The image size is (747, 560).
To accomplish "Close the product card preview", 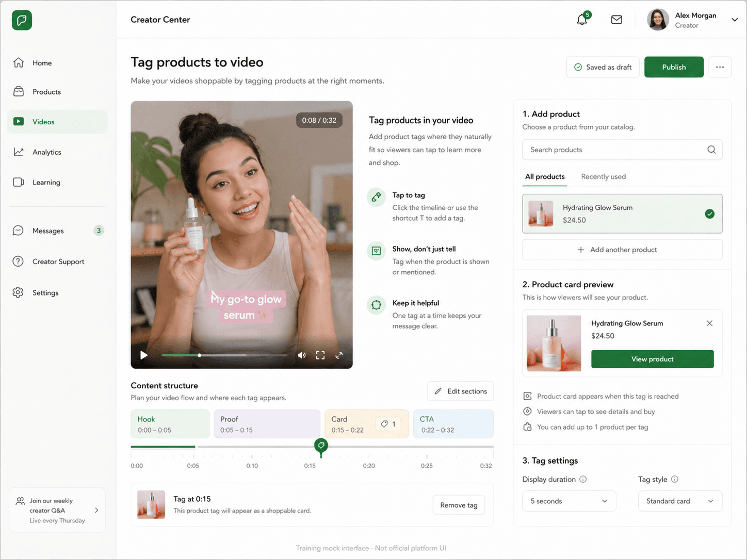I will 709,323.
